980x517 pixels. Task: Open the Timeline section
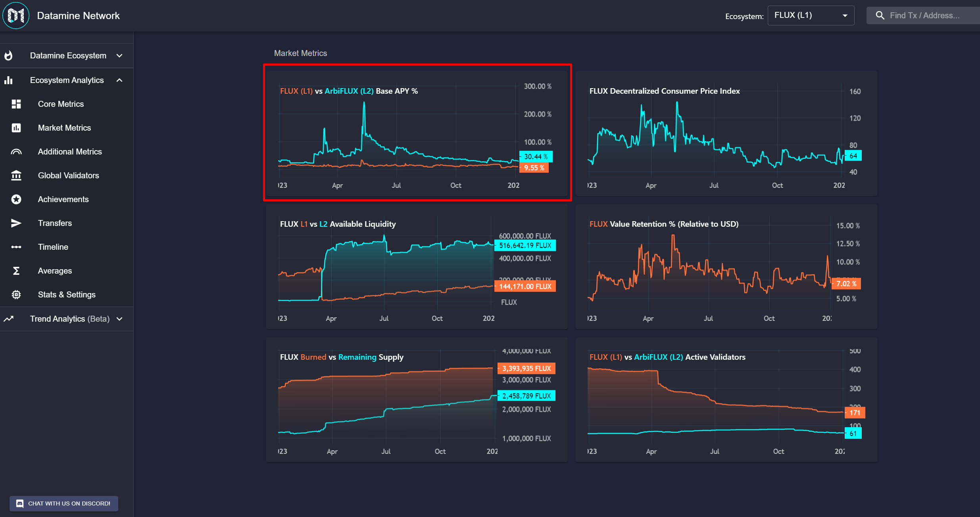click(x=67, y=247)
